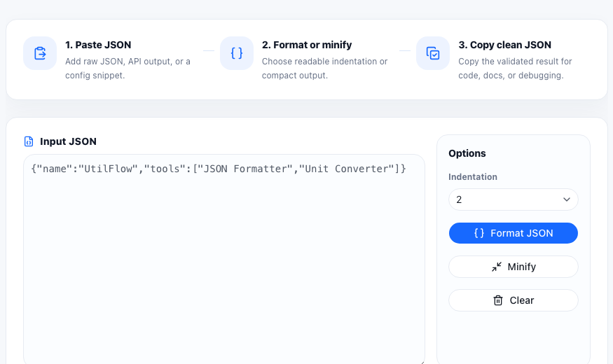Screen dimensions: 613x364
Task: Click the '3. Copy clean JSON' heading
Action: pos(504,45)
